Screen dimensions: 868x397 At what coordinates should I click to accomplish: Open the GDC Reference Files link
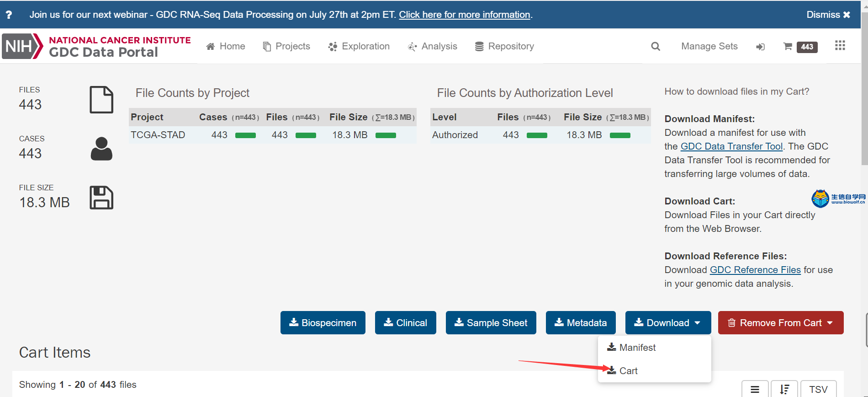click(x=755, y=270)
